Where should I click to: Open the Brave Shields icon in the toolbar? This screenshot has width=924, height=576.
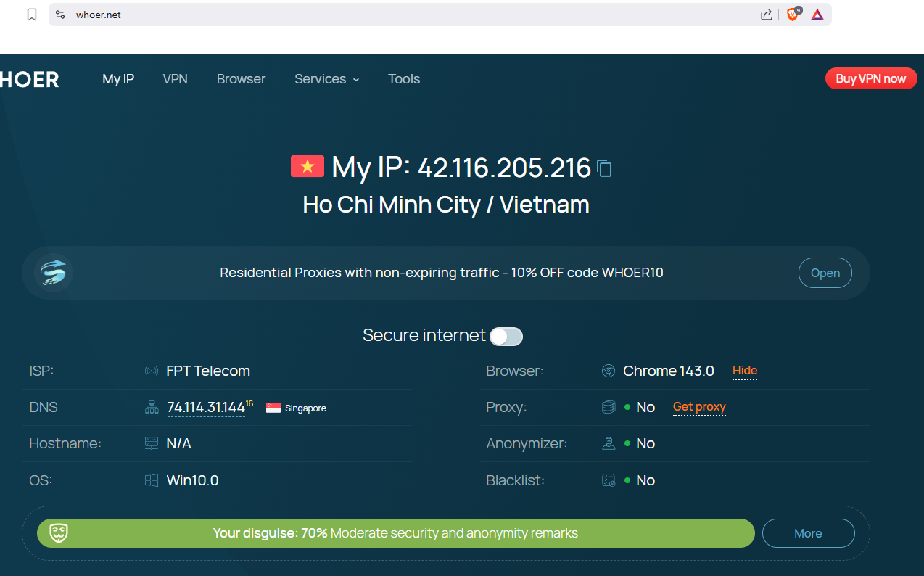tap(792, 15)
